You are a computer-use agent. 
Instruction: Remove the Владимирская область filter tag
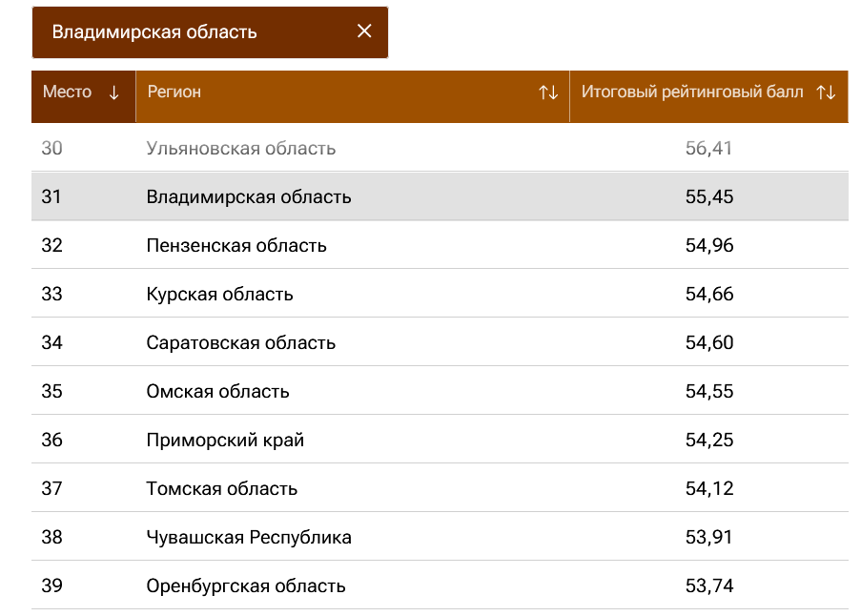tap(364, 31)
